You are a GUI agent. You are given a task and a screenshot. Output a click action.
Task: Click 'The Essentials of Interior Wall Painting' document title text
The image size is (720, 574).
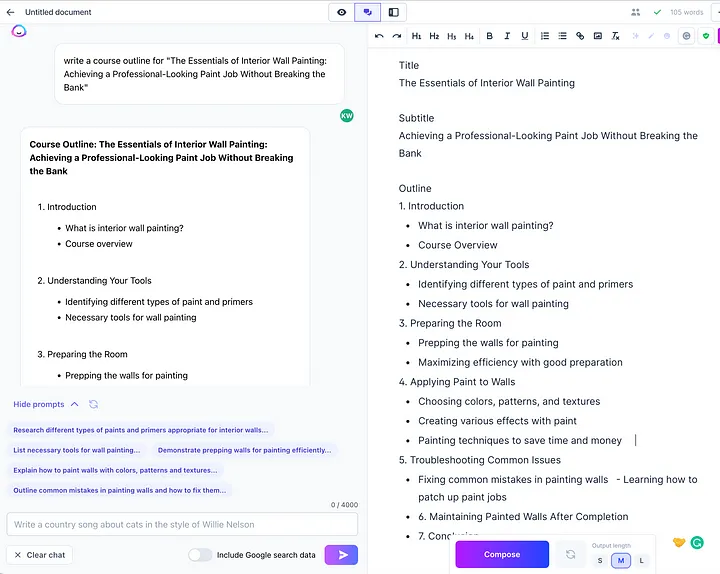487,83
